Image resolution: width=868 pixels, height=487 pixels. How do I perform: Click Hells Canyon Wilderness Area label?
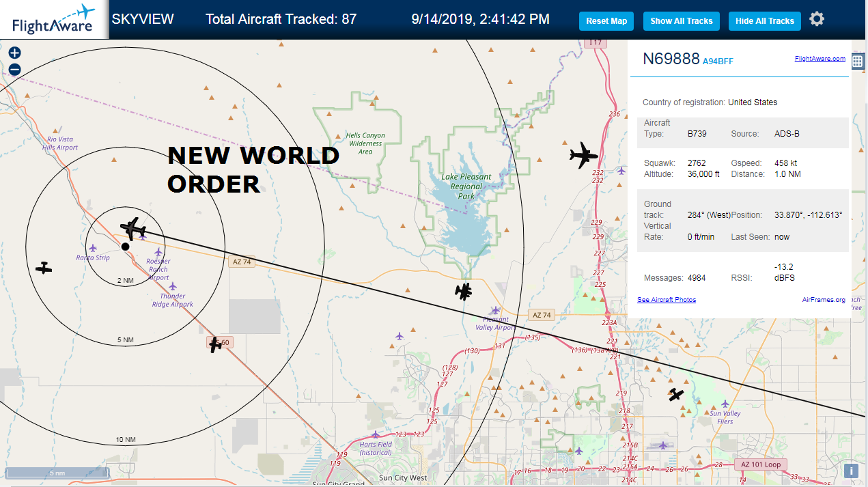tap(365, 143)
